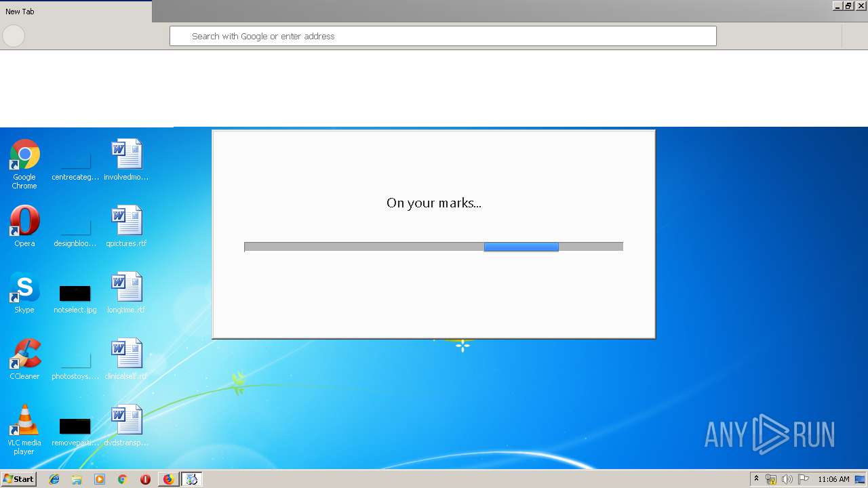Click Chrome icon in the taskbar
This screenshot has height=488, width=868.
pyautogui.click(x=122, y=479)
